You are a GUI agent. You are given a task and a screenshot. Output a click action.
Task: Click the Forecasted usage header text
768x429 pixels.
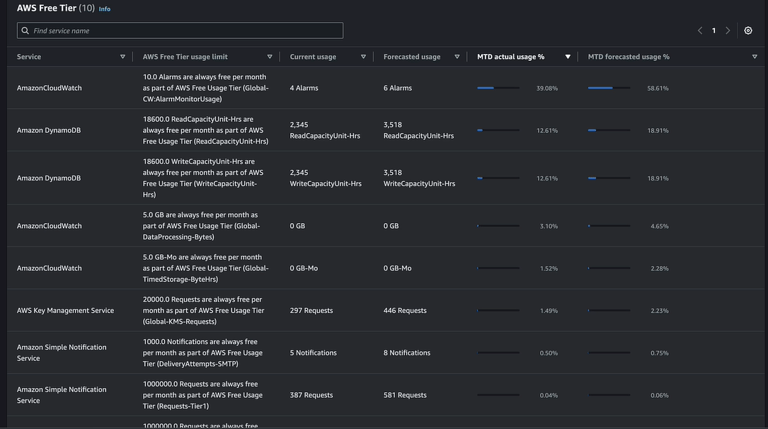point(411,57)
